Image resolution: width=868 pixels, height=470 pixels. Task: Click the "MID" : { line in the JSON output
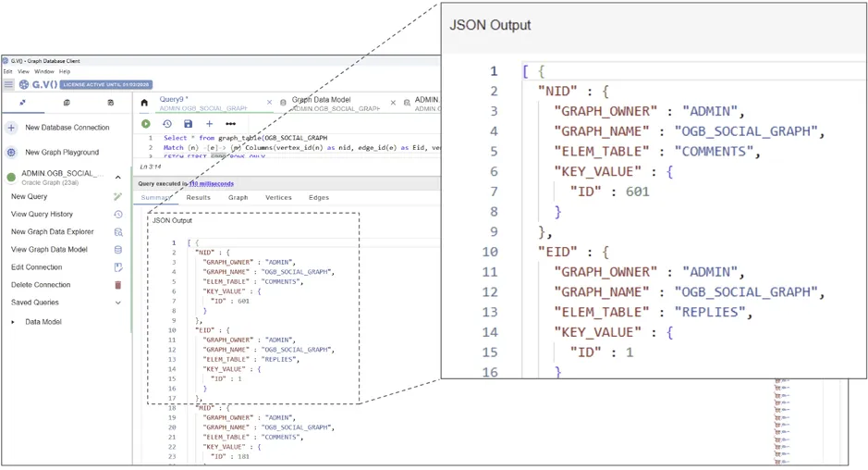213,408
